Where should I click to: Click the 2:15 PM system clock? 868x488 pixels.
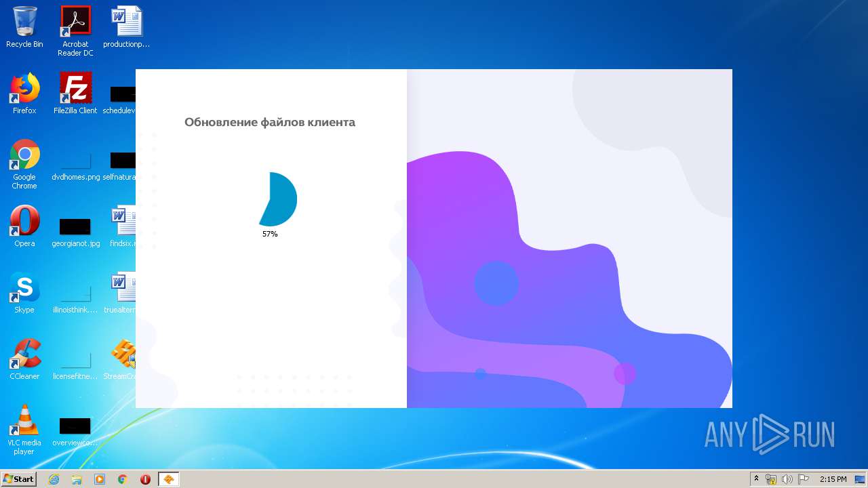833,479
